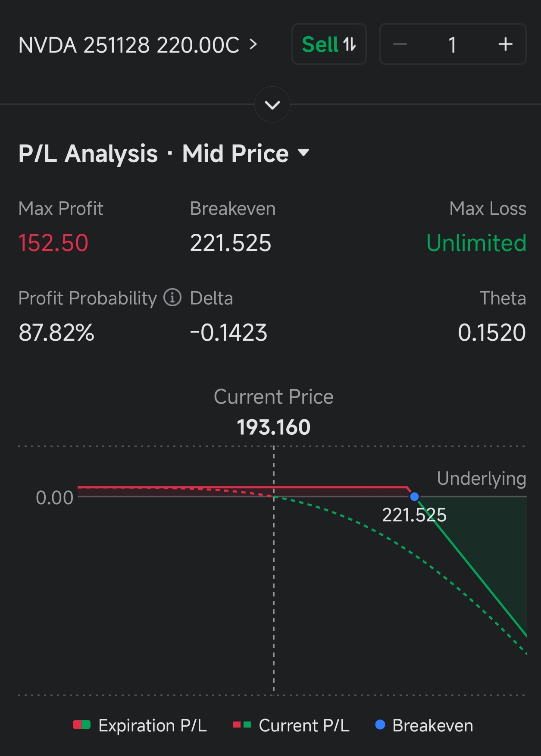Click the swap arrows icon beside Sell

point(350,44)
